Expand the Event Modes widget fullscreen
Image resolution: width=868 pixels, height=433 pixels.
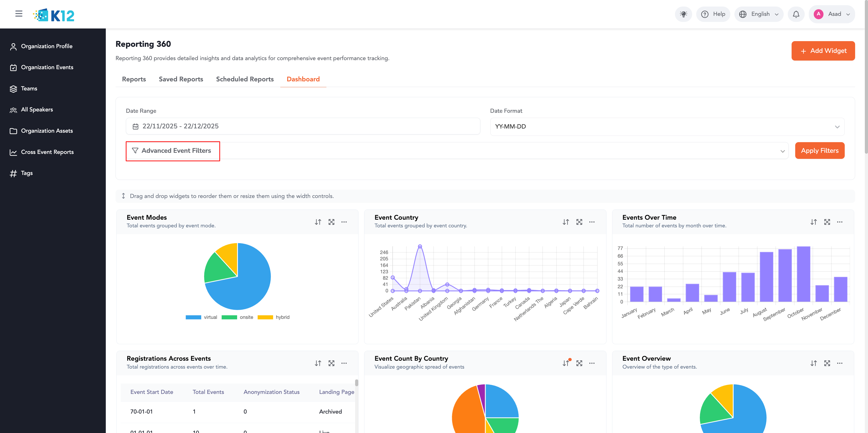331,222
